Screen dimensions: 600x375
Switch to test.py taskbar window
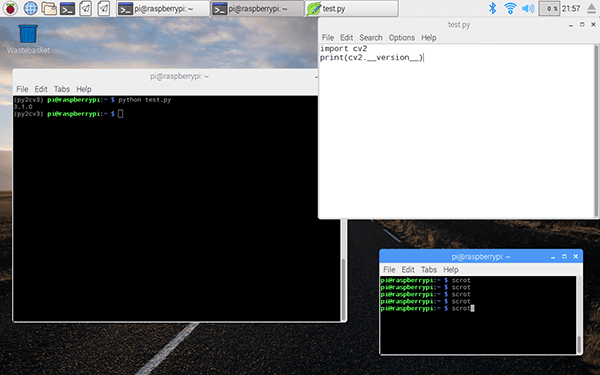(x=352, y=8)
